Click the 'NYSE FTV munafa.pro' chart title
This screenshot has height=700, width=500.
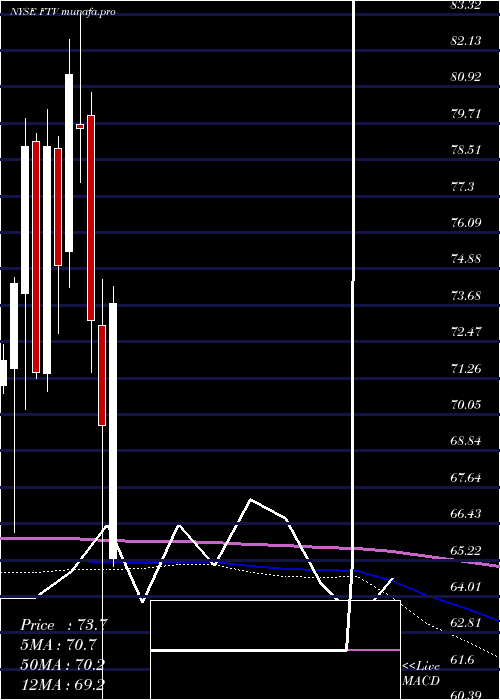62,12
